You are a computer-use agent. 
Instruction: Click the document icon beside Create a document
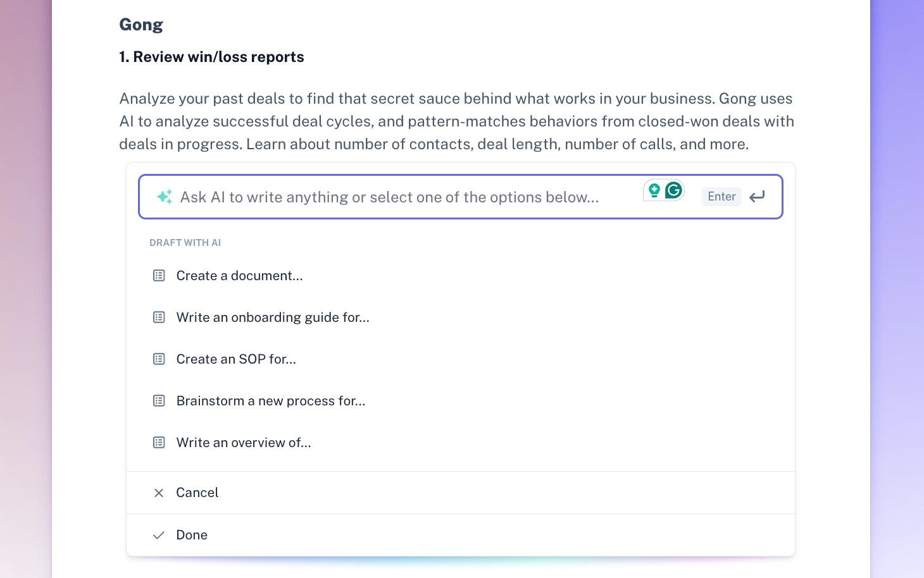point(159,275)
